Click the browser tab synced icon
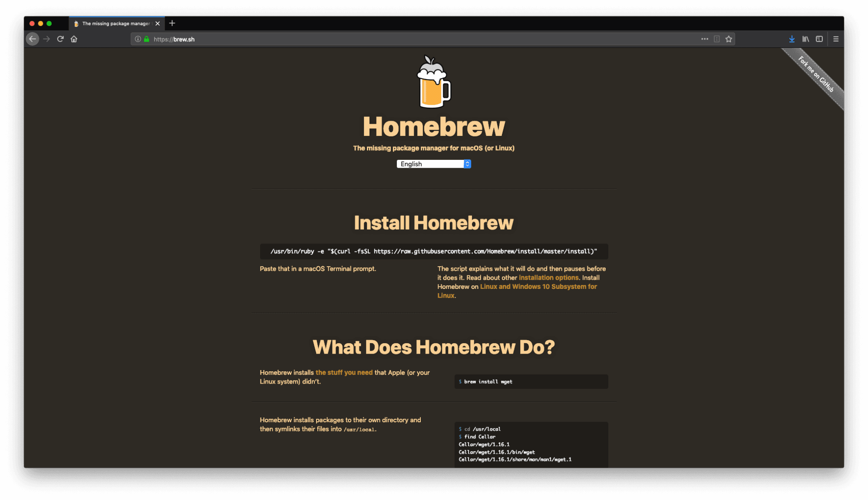 (819, 39)
